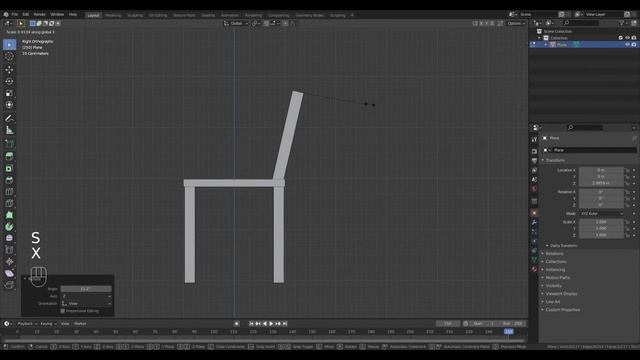Select the Shear tool

[9, 273]
